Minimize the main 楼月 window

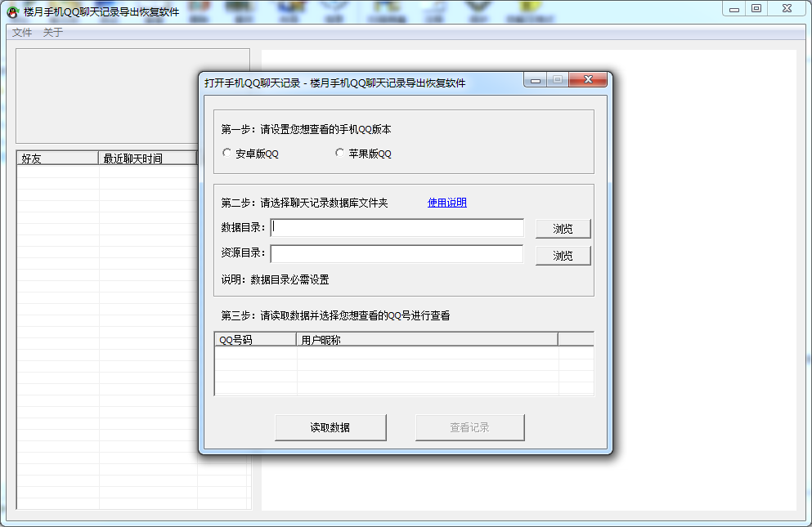pos(733,9)
